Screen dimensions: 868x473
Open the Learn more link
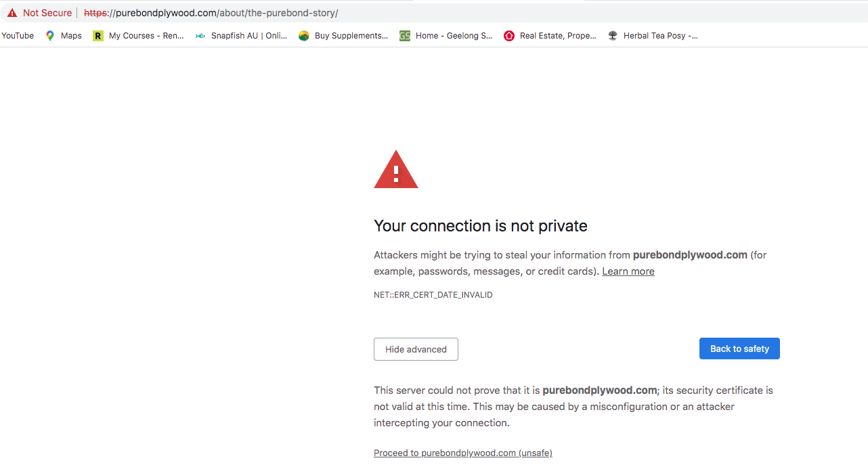(628, 271)
